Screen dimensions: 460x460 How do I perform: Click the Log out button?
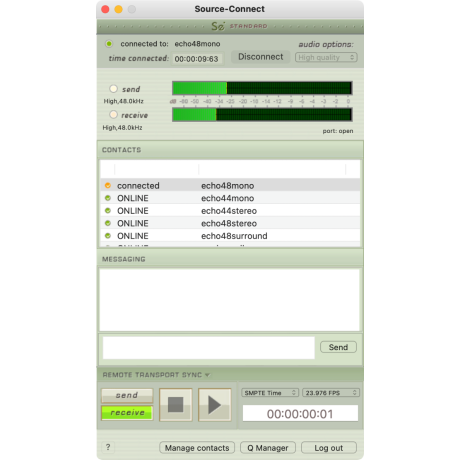(x=329, y=448)
